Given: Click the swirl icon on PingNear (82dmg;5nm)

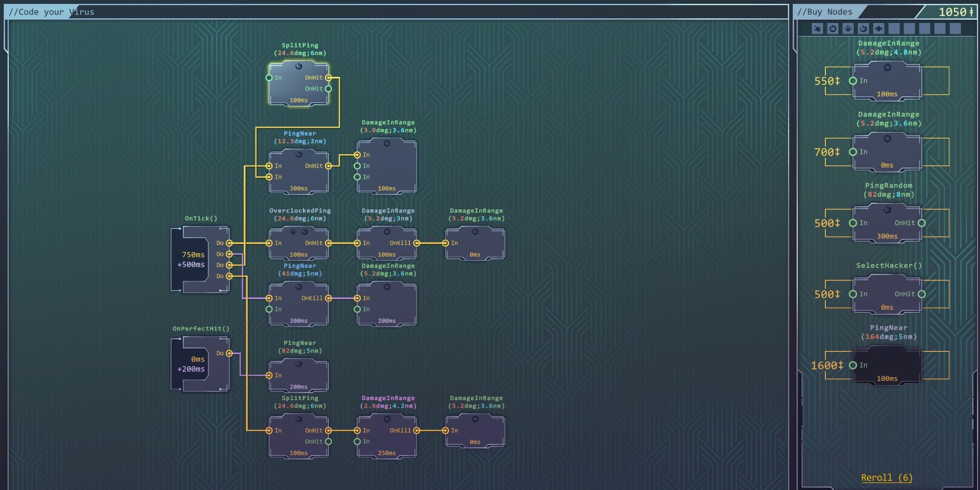Looking at the screenshot, I should 298,364.
